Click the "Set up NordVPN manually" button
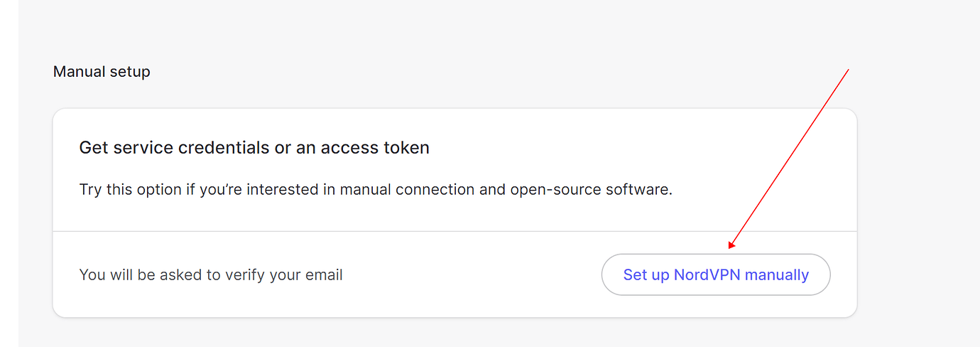Image resolution: width=980 pixels, height=347 pixels. coord(716,274)
